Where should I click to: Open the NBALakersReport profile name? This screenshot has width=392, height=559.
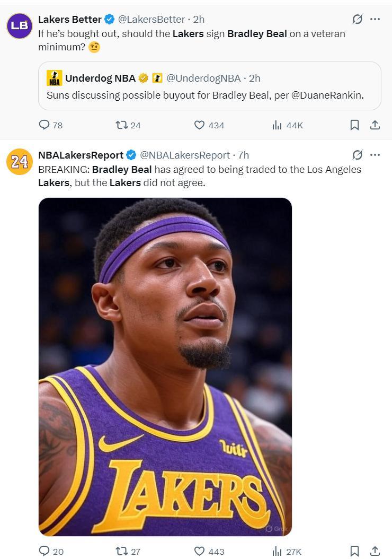point(81,155)
